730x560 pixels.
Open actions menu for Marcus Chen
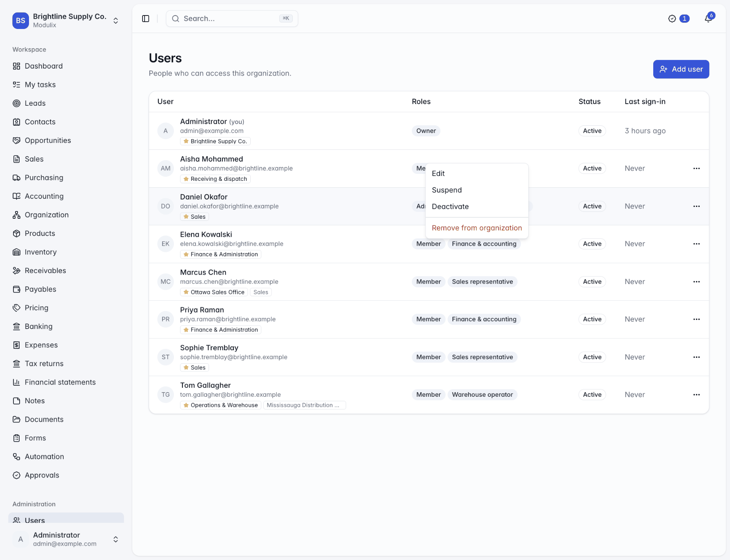(x=697, y=282)
